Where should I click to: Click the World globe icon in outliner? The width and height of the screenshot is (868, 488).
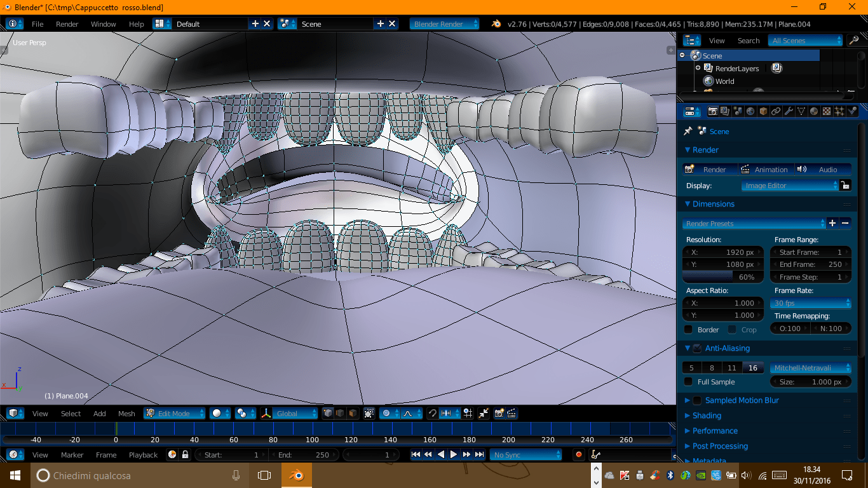[x=709, y=81]
